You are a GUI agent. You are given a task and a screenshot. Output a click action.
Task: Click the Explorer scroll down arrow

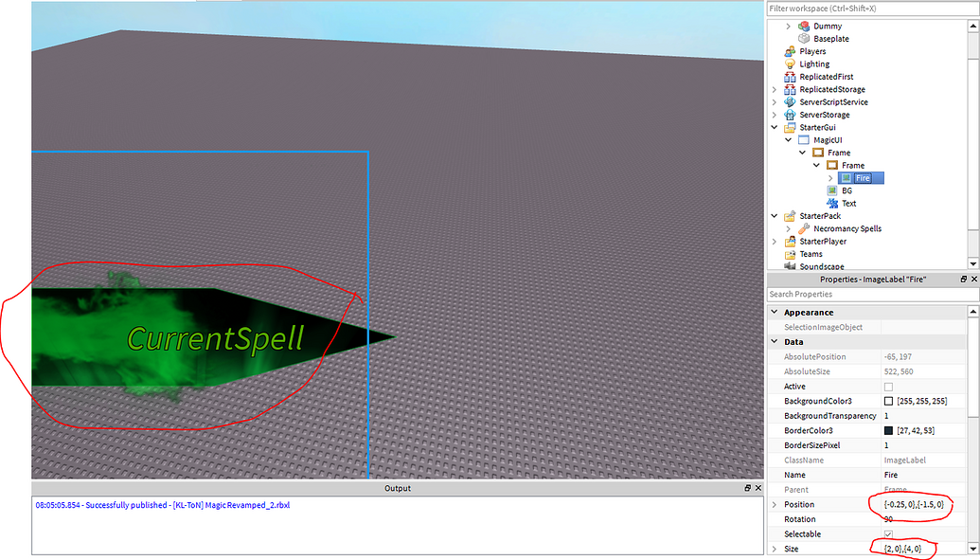point(973,263)
